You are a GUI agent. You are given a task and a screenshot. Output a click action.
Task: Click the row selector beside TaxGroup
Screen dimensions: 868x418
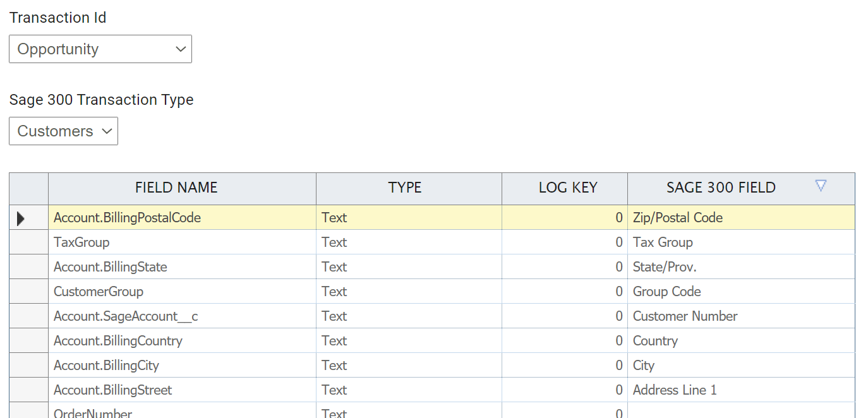click(28, 242)
